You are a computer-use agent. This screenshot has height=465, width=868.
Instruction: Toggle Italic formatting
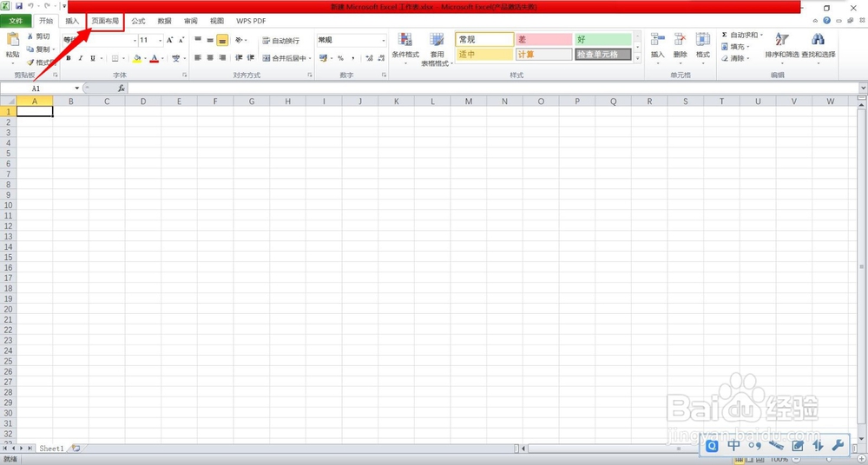tap(81, 58)
